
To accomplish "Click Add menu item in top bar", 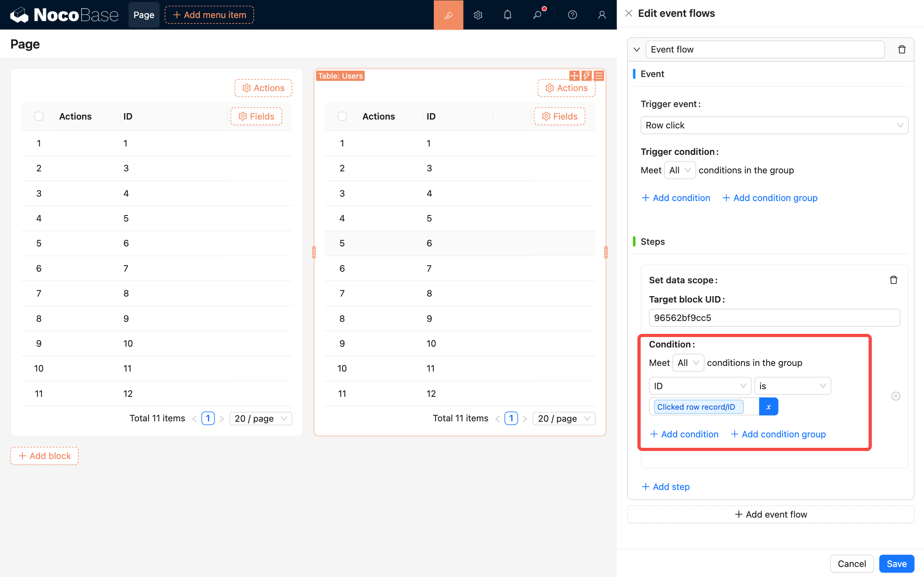I will tap(209, 15).
